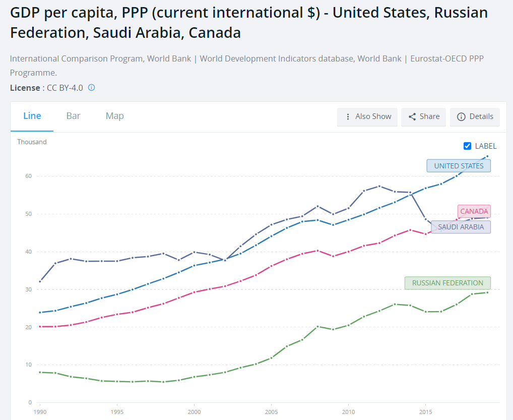Select the Line chart tab
The height and width of the screenshot is (420, 513).
(32, 116)
